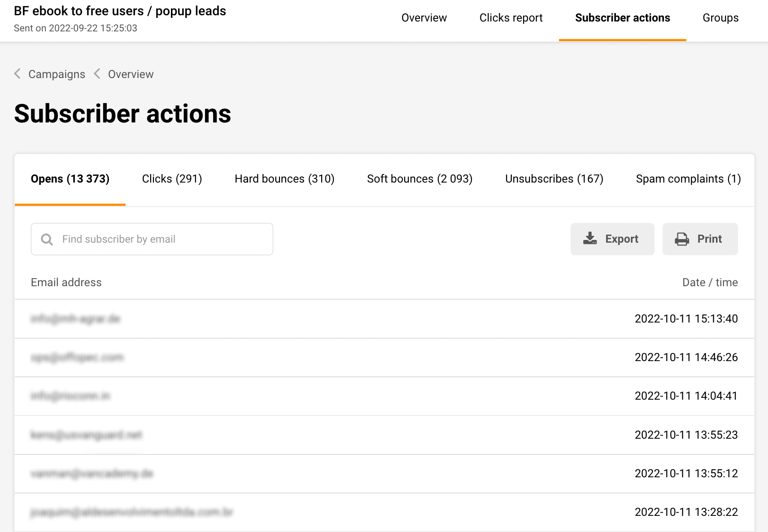Select Unsubscribes (167) tab

point(554,179)
